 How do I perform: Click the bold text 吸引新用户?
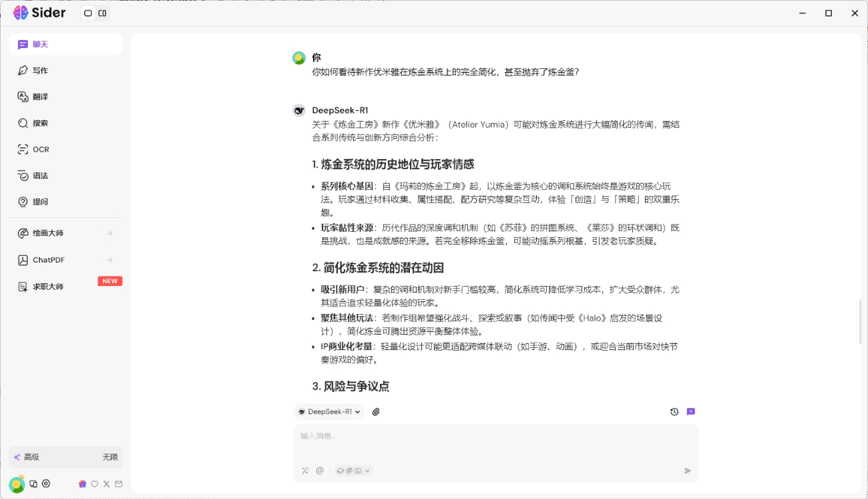[343, 290]
